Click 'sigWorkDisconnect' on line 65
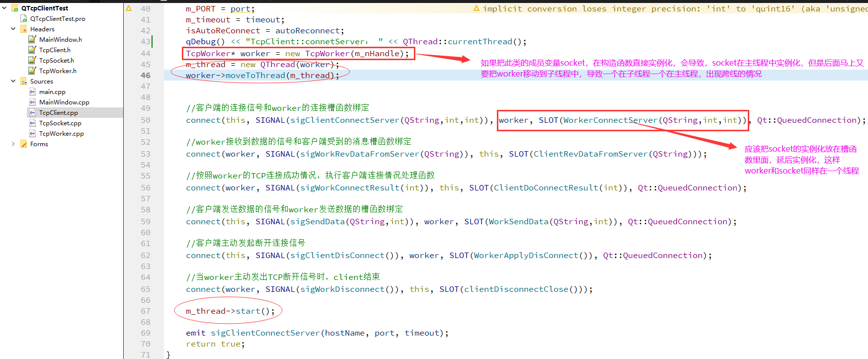The width and height of the screenshot is (868, 359). point(342,289)
